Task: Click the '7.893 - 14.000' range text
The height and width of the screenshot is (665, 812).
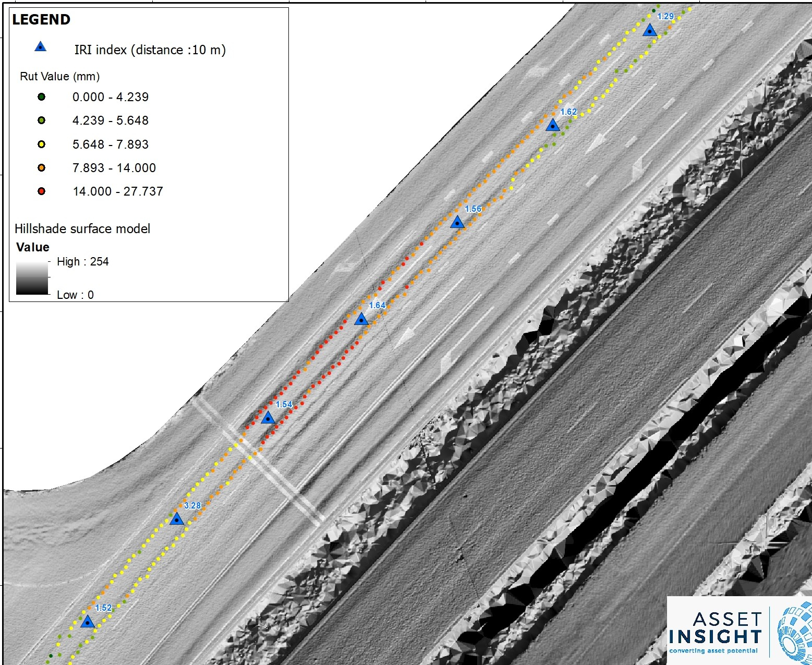Action: click(x=114, y=168)
